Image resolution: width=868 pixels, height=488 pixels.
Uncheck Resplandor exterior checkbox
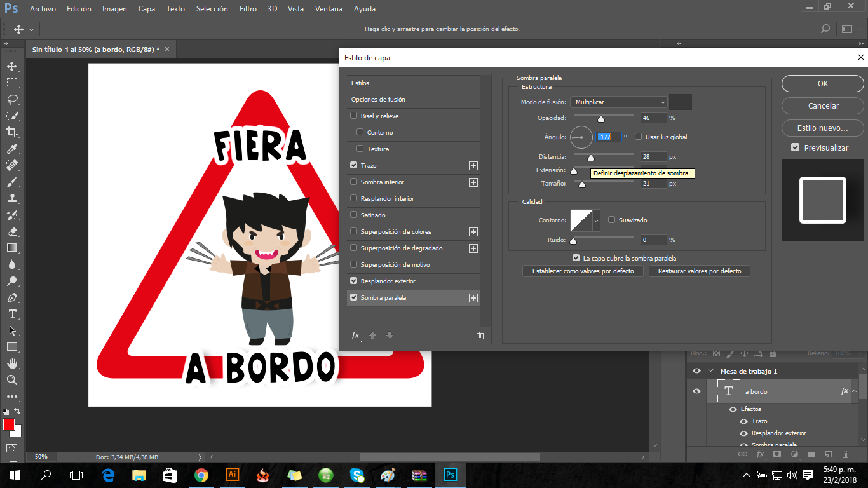354,281
